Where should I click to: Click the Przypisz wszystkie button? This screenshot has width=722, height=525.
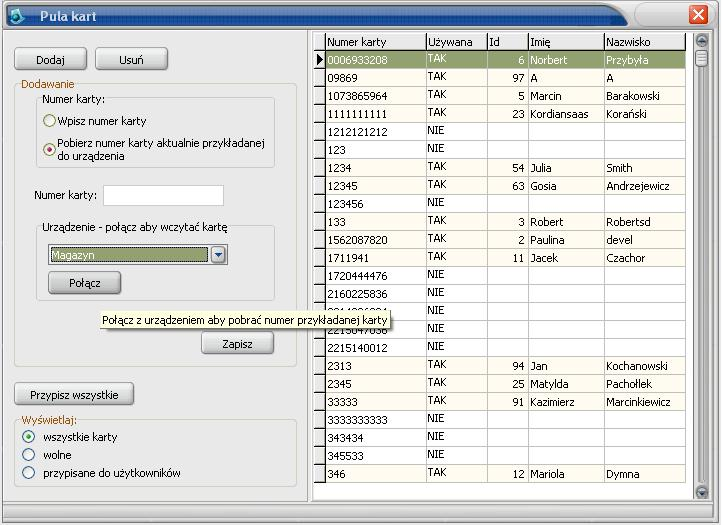click(x=74, y=395)
